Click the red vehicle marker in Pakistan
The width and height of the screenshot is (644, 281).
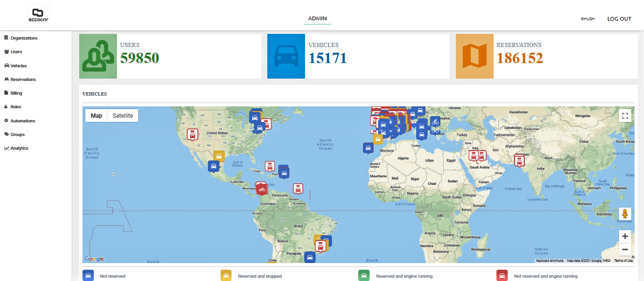coord(519,160)
